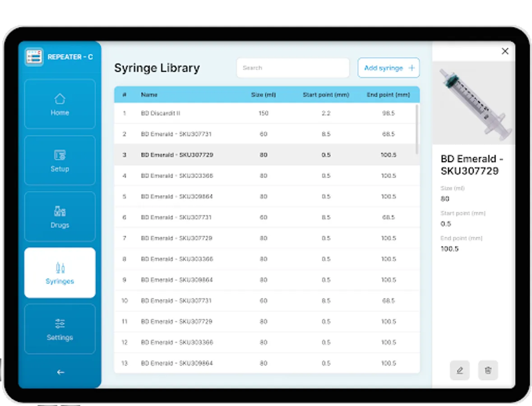Click the End point (mm) column header

(388, 95)
